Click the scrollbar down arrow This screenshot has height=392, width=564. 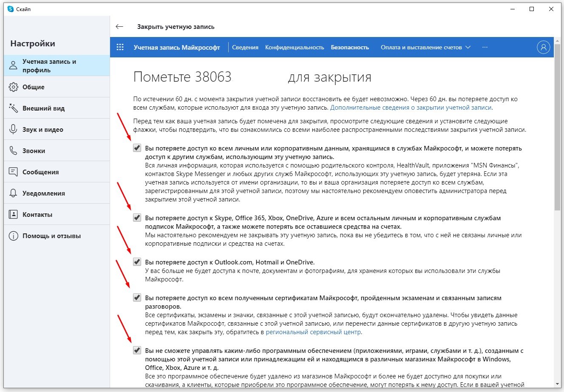click(557, 384)
